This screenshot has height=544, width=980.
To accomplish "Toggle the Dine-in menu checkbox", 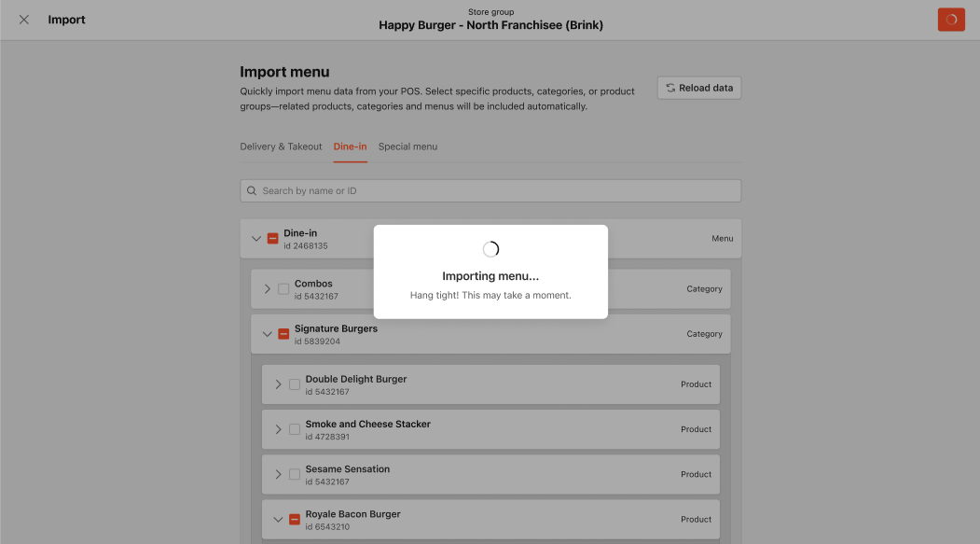I will 272,238.
